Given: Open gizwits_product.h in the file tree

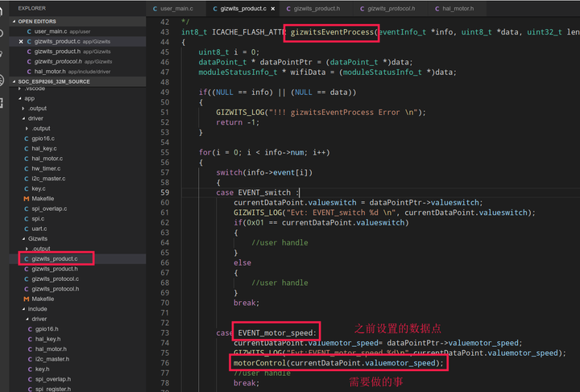Looking at the screenshot, I should coord(55,269).
